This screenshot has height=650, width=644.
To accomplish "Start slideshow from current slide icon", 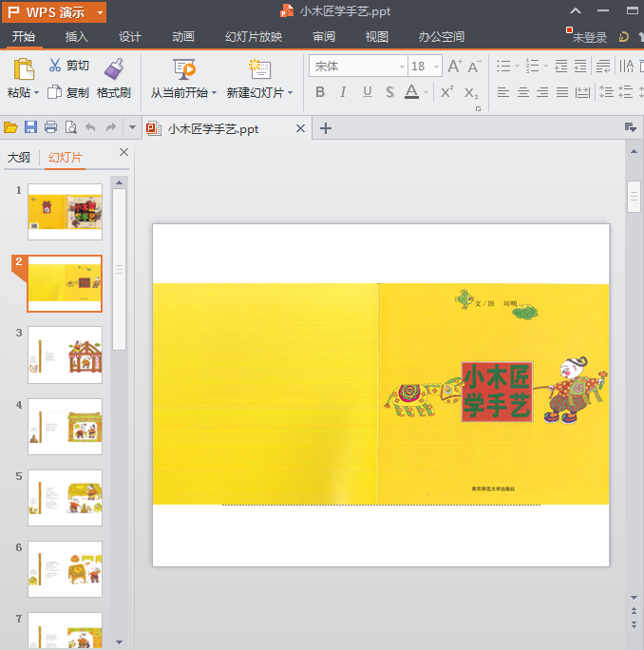I will click(184, 68).
